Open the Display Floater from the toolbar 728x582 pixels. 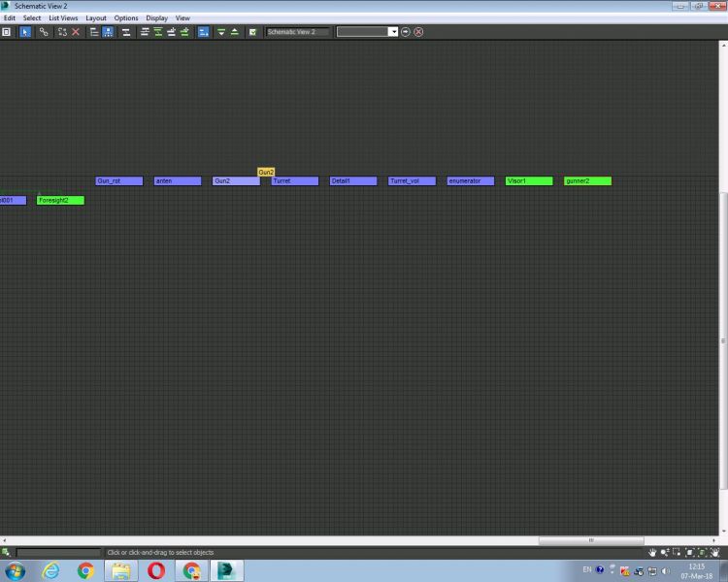(6, 32)
